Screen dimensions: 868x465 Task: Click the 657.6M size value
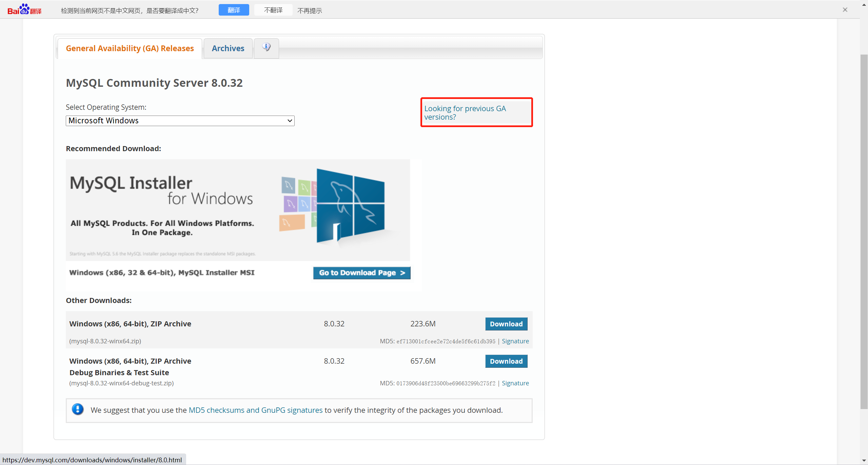[423, 361]
